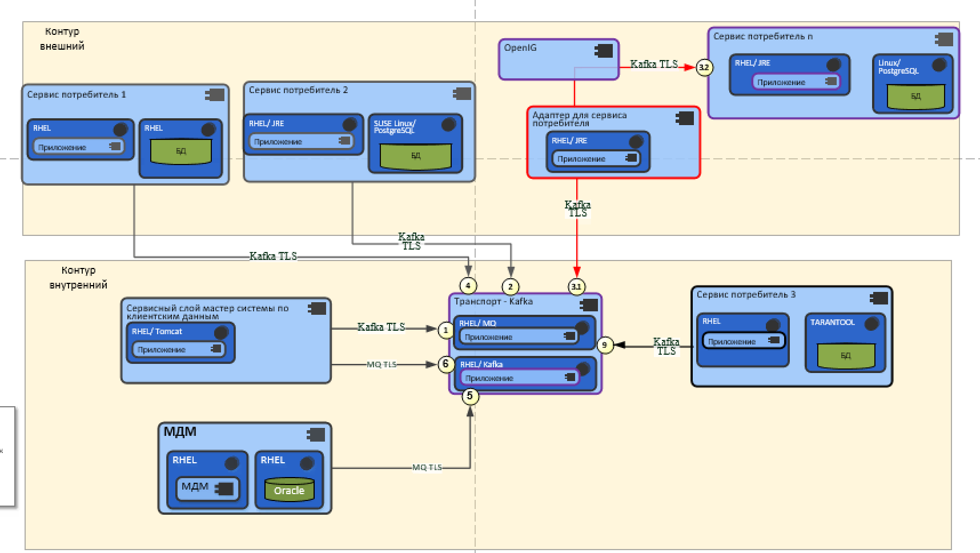Select port circle numbered 6
This screenshot has width=980, height=553.
pos(446,364)
